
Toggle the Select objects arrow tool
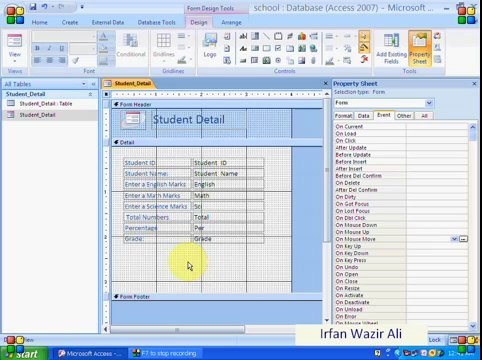click(364, 36)
